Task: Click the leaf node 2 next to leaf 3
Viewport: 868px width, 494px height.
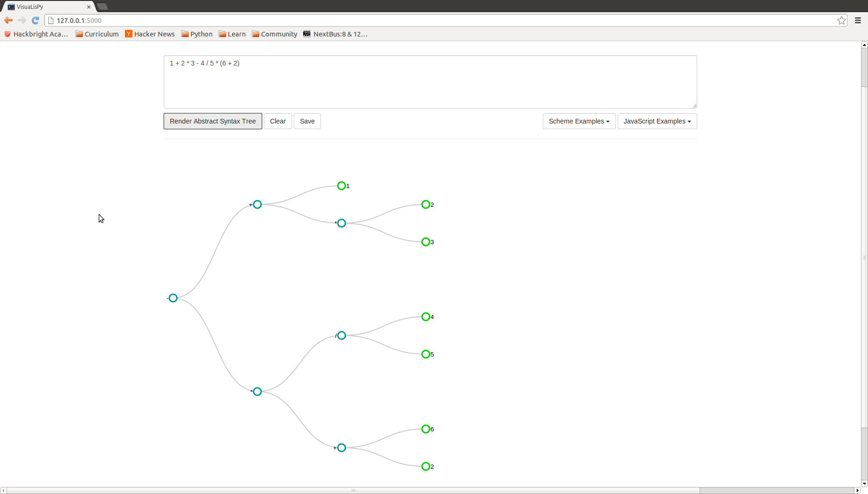Action: pyautogui.click(x=426, y=204)
